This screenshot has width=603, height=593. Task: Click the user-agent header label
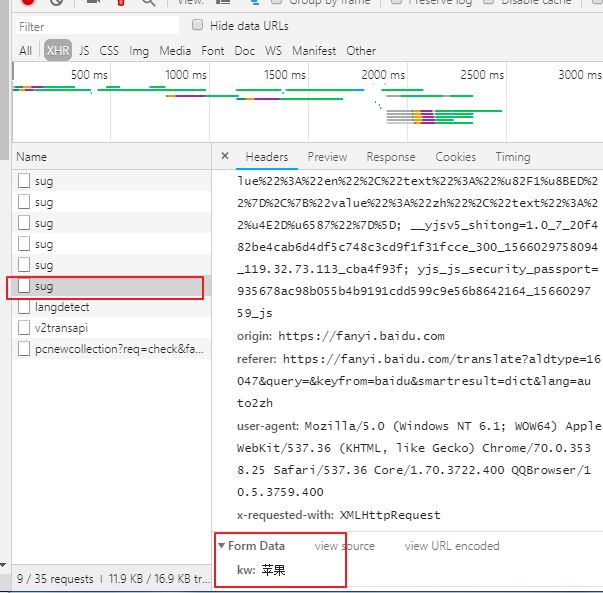(x=268, y=426)
